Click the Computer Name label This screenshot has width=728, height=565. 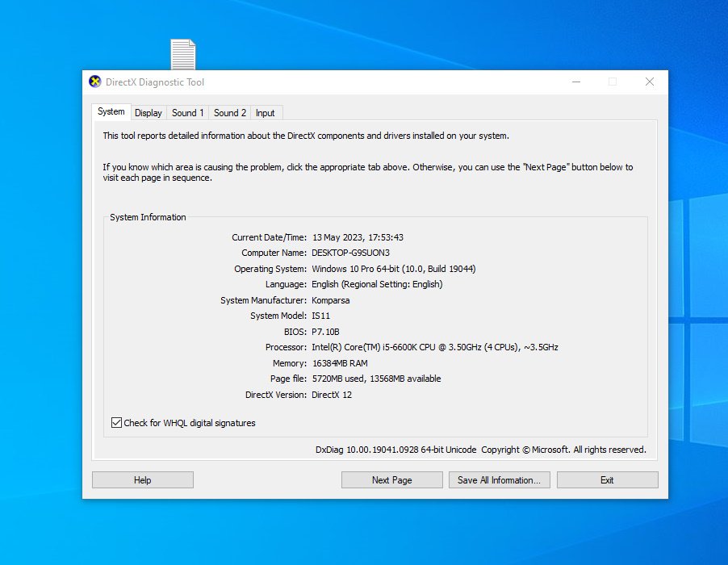(x=274, y=253)
